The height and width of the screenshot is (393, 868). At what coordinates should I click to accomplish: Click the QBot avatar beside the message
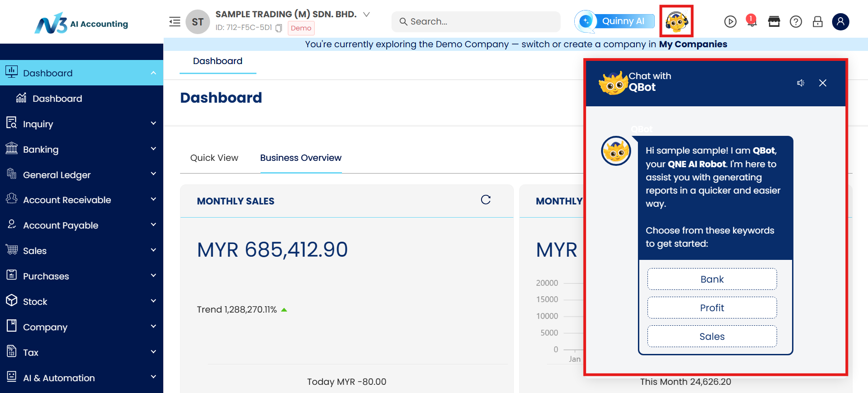point(616,151)
